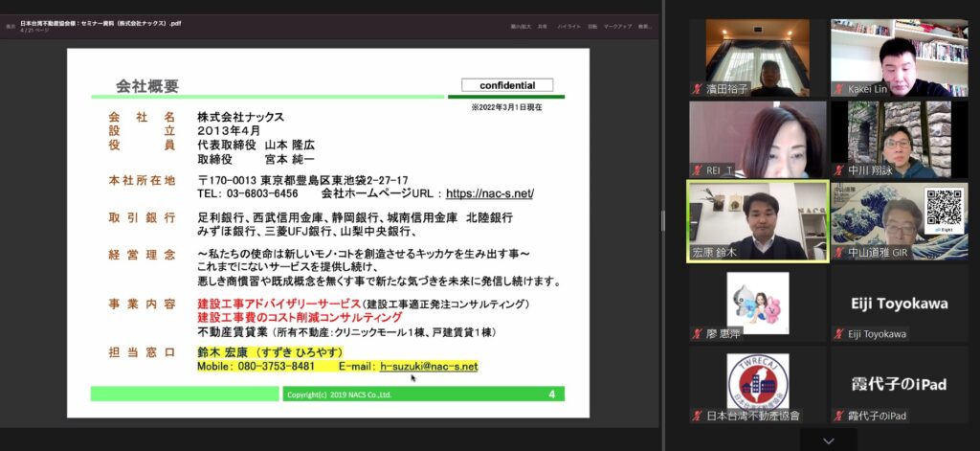Screen dimensions: 980x451
Task: Click the 回転 rotate toolbar item
Action: 592,26
